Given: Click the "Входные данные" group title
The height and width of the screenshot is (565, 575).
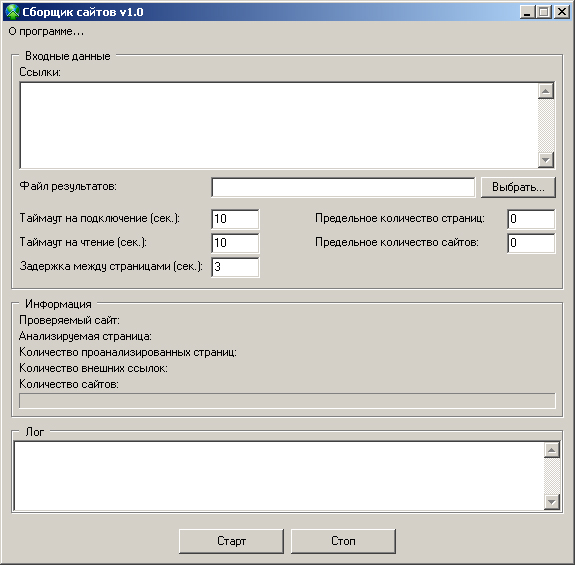Looking at the screenshot, I should pyautogui.click(x=67, y=56).
